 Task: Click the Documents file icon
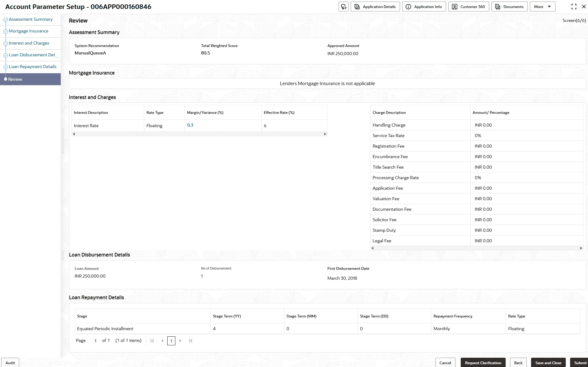pos(498,6)
